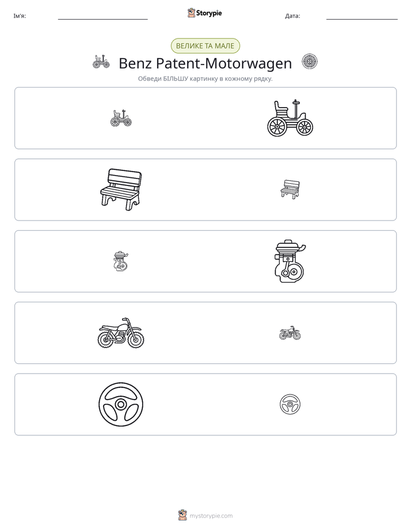The width and height of the screenshot is (411, 532).
Task: Click the small engine picture
Action: point(121,261)
